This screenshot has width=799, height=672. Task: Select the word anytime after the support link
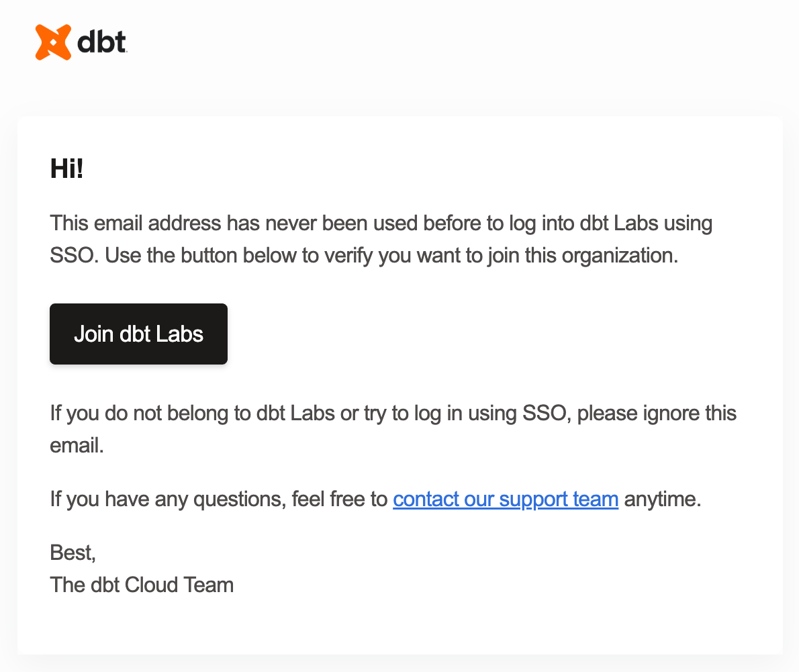[662, 499]
